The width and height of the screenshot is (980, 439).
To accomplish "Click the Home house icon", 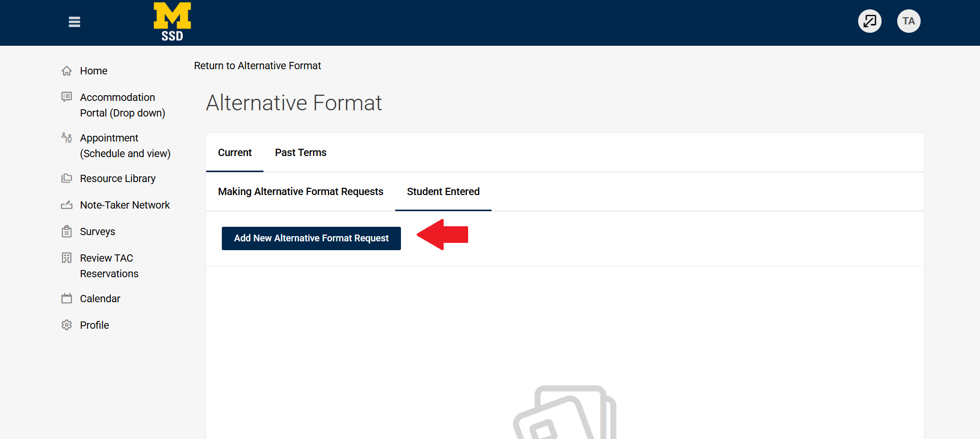I will (67, 71).
